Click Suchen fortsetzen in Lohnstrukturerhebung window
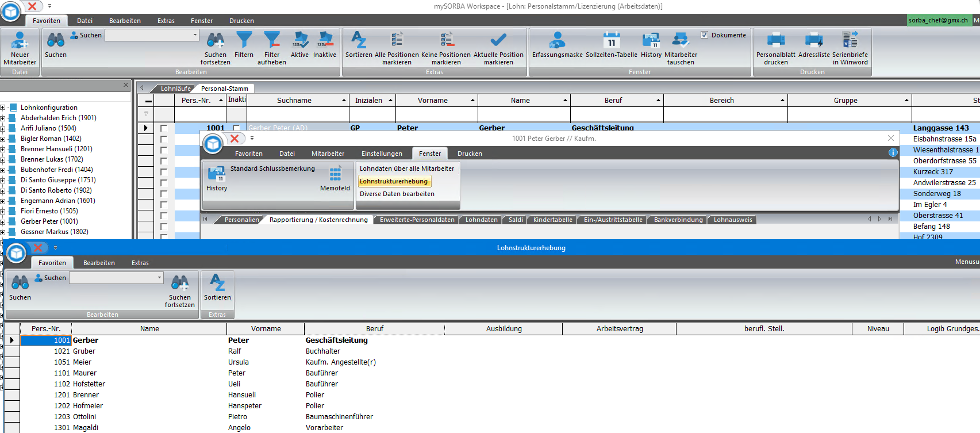This screenshot has width=980, height=433. (x=180, y=291)
